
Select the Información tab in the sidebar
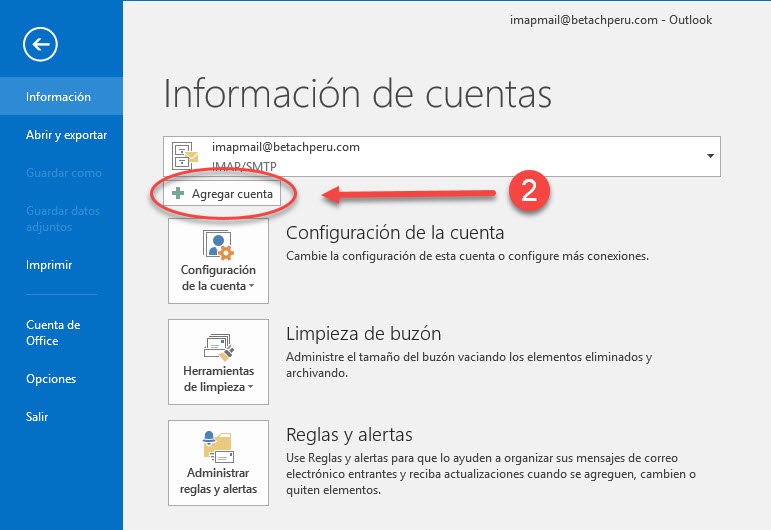59,97
